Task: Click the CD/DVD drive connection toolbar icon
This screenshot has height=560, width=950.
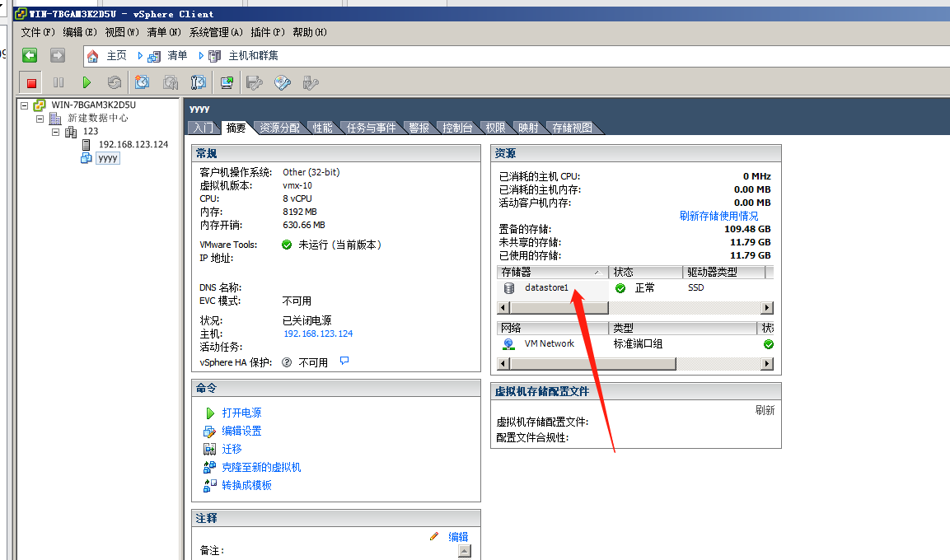Action: click(x=283, y=82)
